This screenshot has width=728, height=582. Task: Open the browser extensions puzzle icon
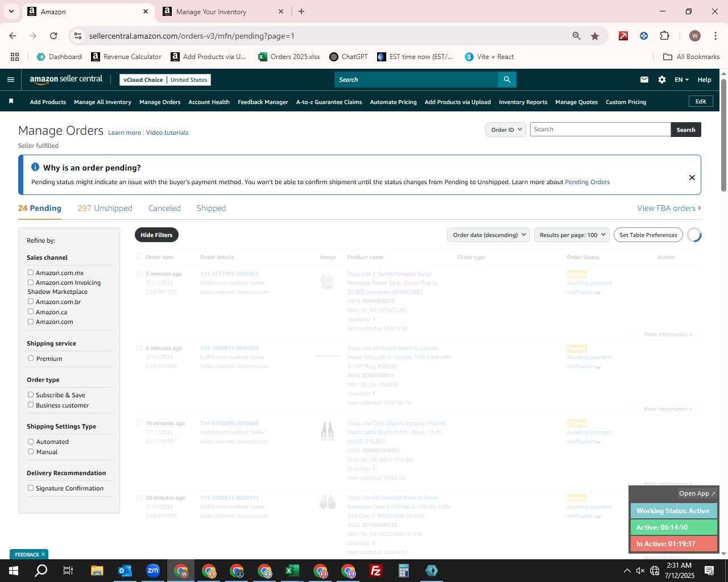pos(664,36)
